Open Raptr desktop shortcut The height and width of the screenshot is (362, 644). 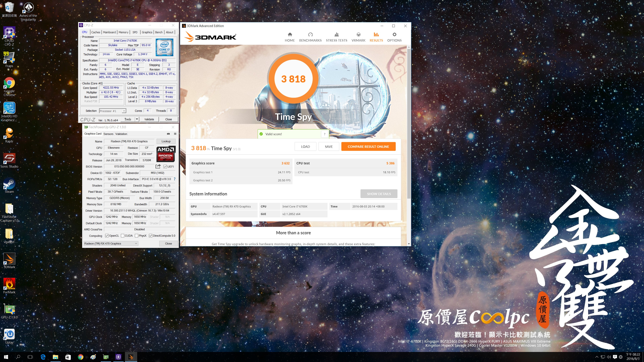[9, 135]
